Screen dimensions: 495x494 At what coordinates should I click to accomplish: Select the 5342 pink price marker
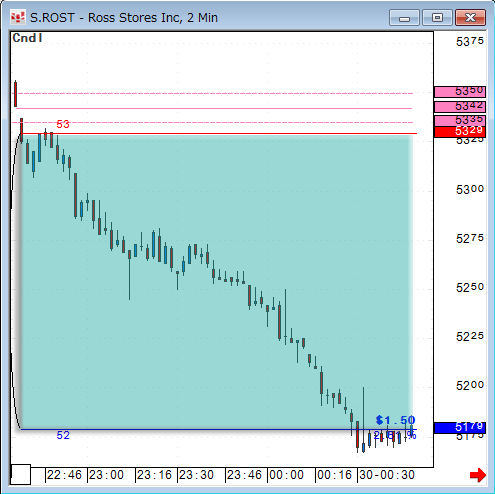click(x=460, y=107)
